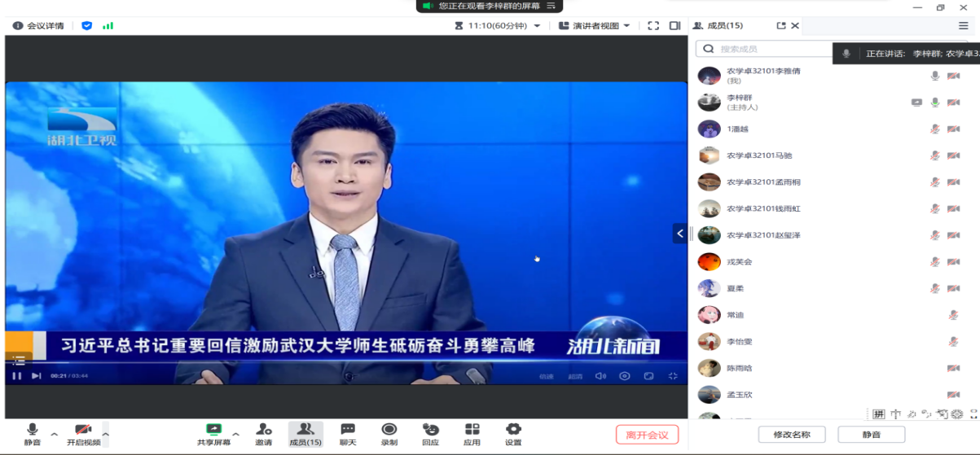
Task: Open the arrow next to 共享屏幕
Action: pos(236,433)
